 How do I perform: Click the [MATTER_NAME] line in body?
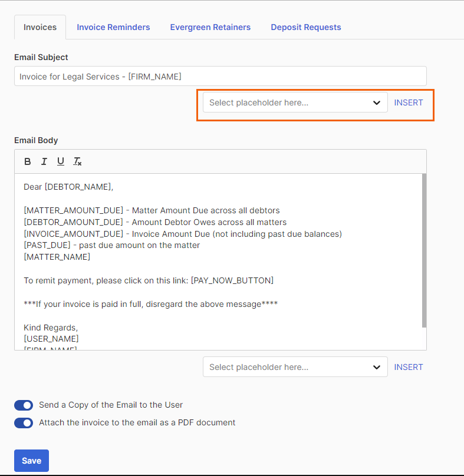click(x=57, y=257)
